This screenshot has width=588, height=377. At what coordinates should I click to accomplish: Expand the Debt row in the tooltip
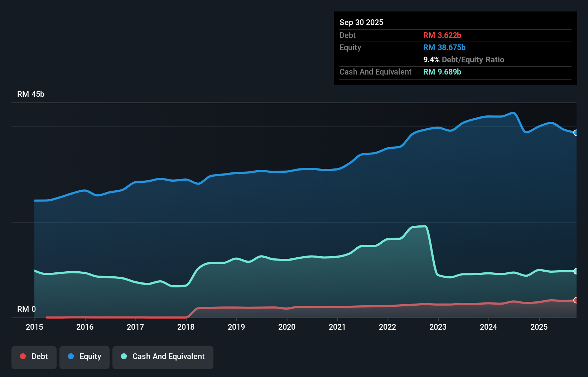pyautogui.click(x=347, y=35)
